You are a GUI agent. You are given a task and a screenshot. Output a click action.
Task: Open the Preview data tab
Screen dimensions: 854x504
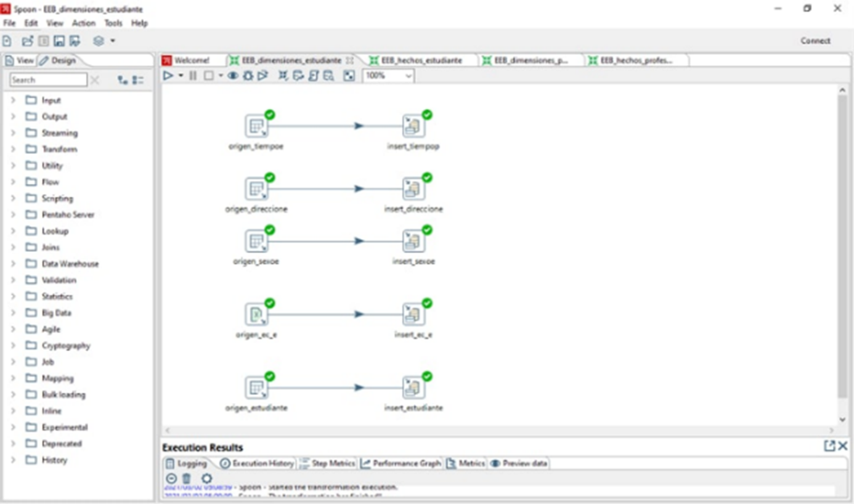click(x=519, y=463)
